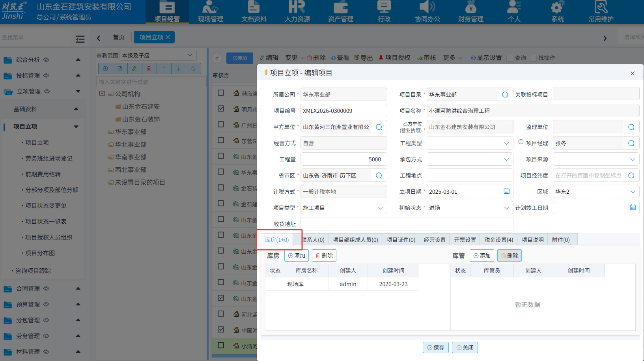Switch to the 税金设置(4) tab
644x361 pixels.
[x=498, y=240]
